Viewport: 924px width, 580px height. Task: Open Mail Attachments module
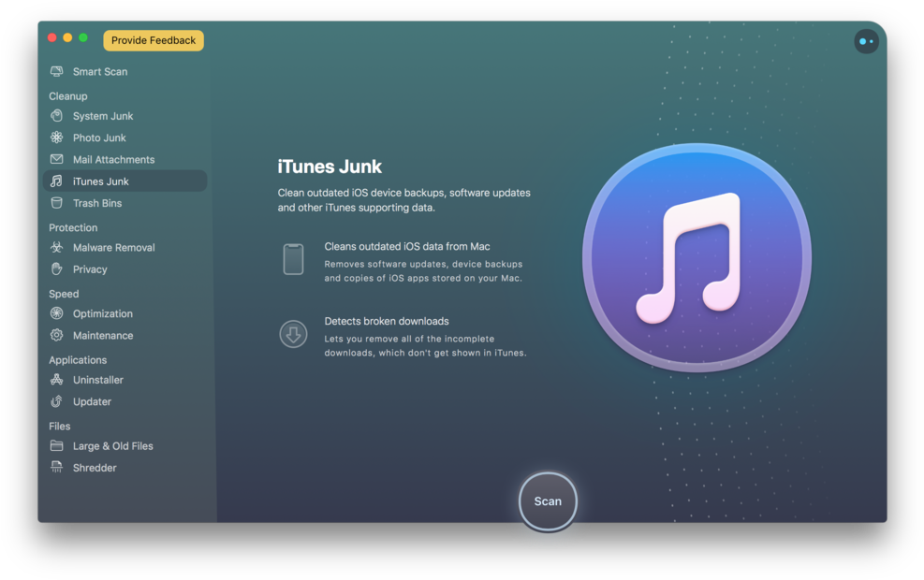125,160
